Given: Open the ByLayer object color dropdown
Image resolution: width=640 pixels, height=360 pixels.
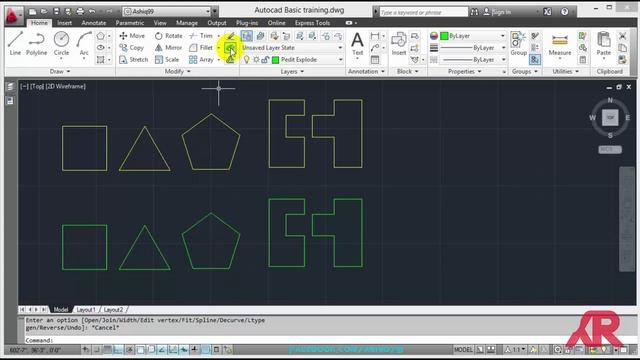Looking at the screenshot, I should tap(473, 36).
